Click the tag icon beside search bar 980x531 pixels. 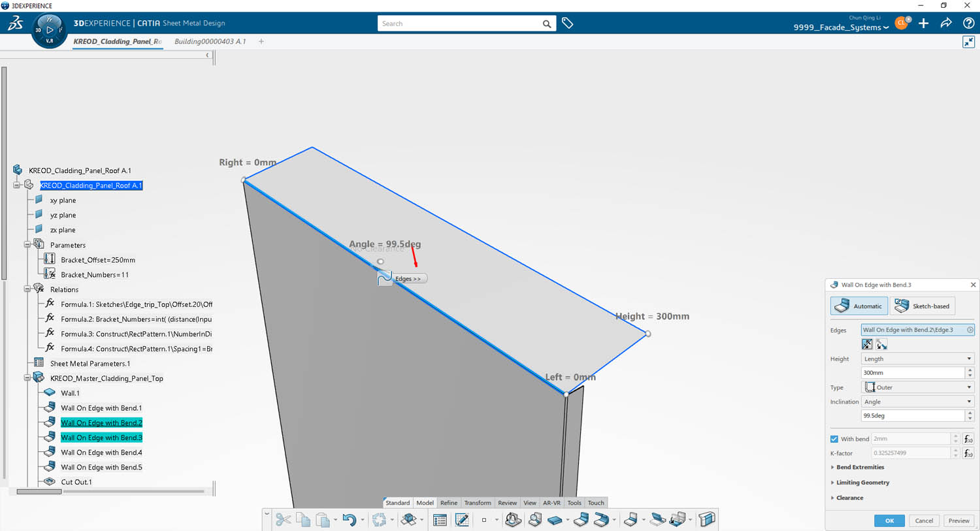click(x=567, y=24)
